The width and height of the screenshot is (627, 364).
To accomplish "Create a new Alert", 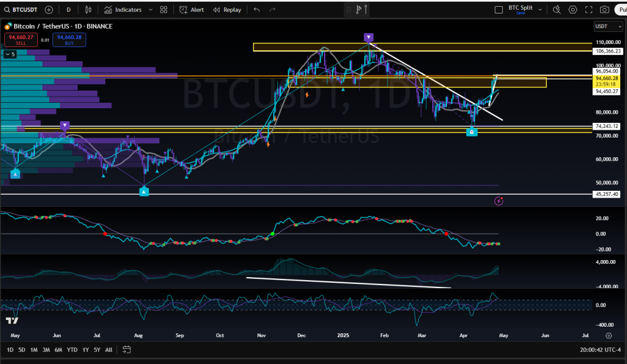I will (x=192, y=10).
